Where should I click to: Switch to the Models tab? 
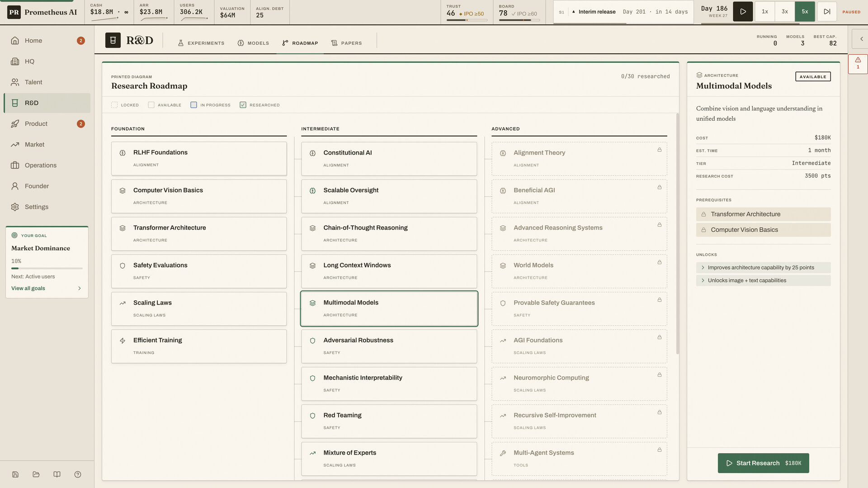pyautogui.click(x=253, y=43)
